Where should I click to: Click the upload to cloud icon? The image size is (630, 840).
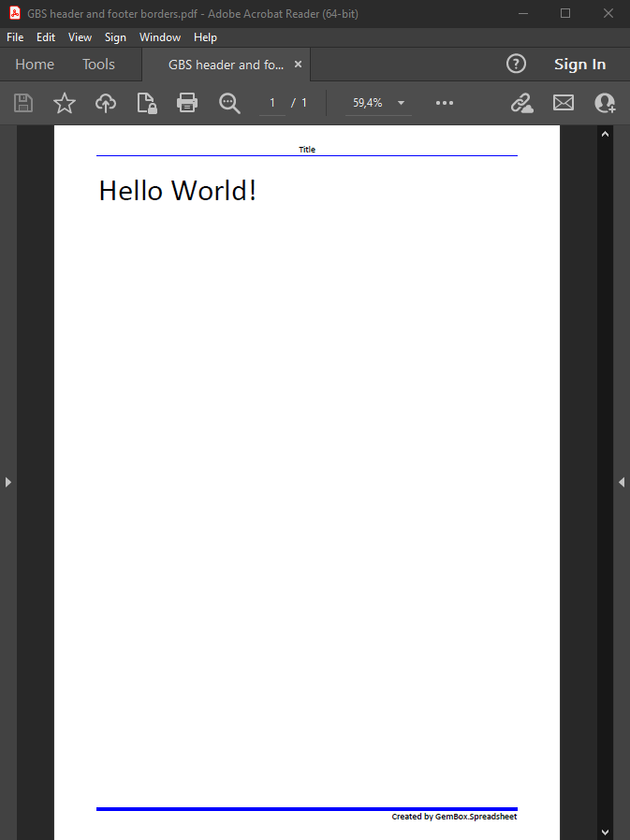[106, 103]
